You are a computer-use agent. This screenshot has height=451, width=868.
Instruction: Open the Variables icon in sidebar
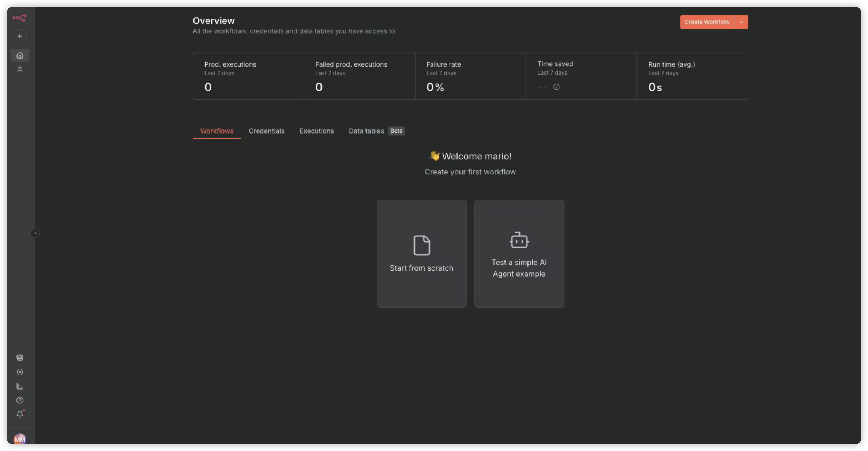click(20, 372)
